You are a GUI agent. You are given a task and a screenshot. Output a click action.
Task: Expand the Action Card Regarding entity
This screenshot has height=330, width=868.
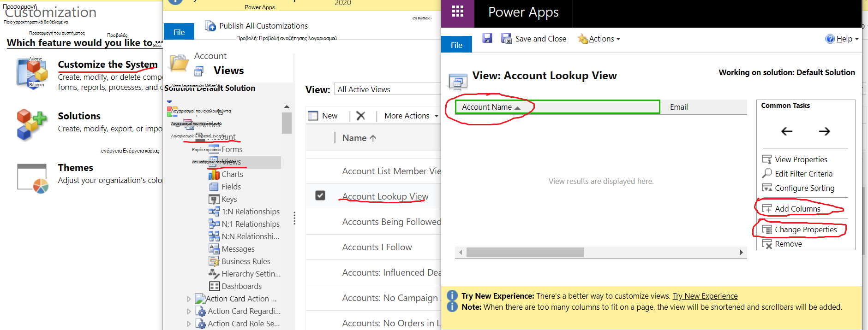[x=189, y=311]
